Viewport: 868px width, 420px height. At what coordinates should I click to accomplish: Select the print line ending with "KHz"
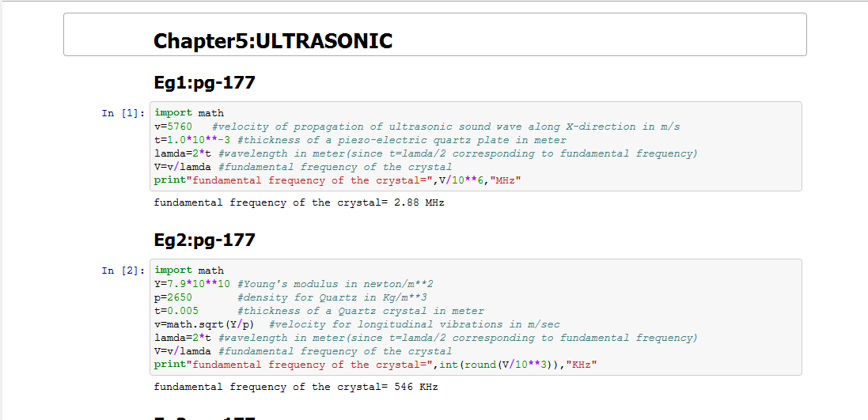point(375,365)
